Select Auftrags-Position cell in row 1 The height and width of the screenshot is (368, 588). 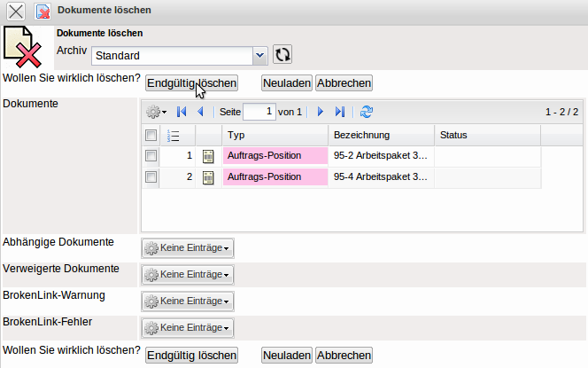[275, 156]
